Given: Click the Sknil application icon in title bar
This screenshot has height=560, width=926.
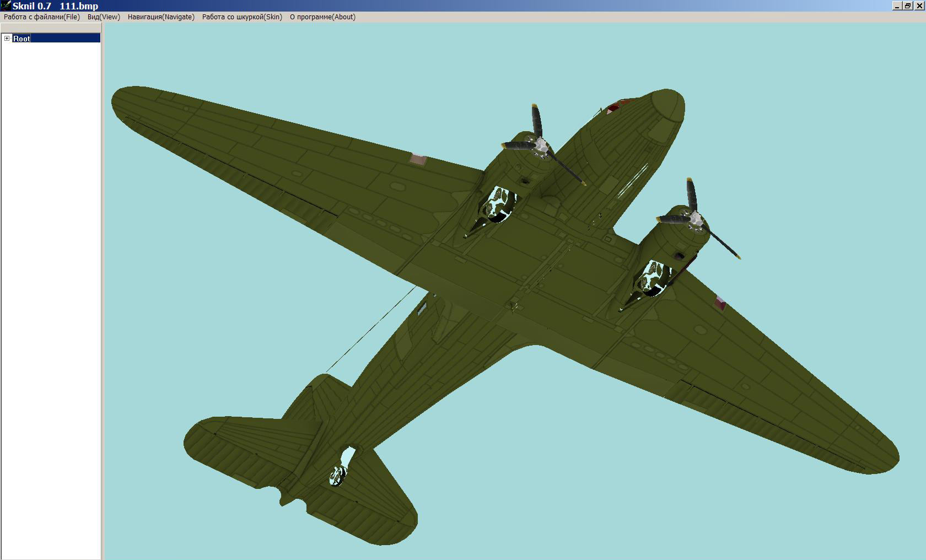Looking at the screenshot, I should tap(6, 6).
